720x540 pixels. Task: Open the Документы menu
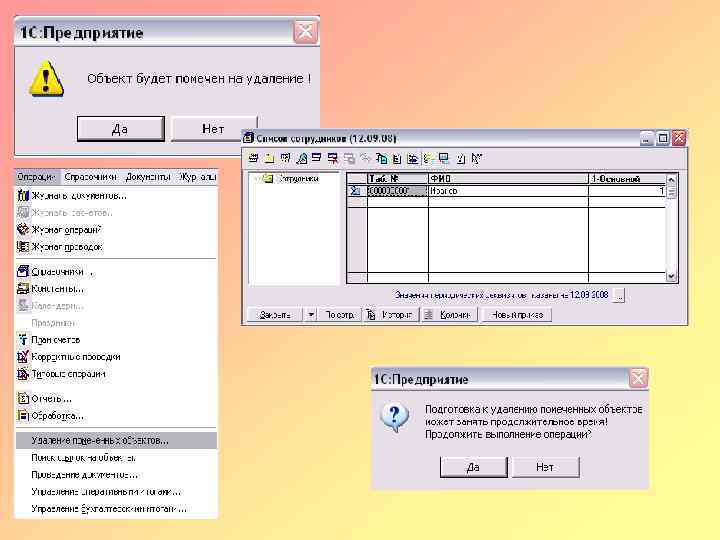tap(148, 177)
